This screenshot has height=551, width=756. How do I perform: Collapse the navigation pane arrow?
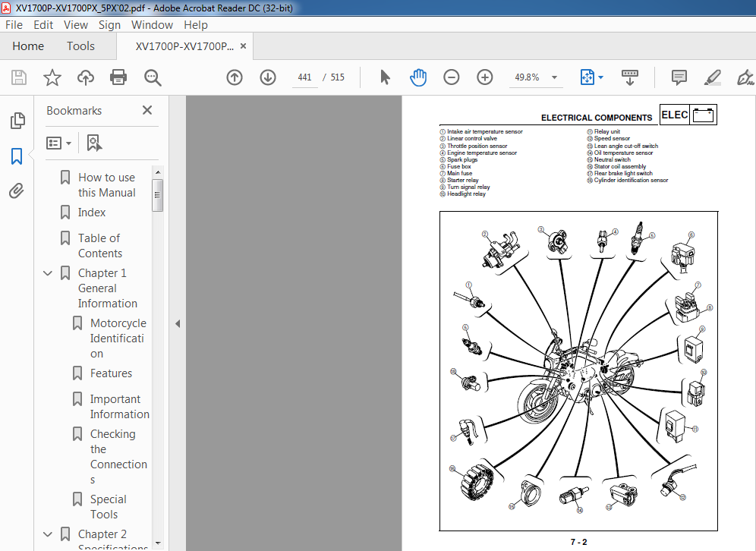point(178,323)
